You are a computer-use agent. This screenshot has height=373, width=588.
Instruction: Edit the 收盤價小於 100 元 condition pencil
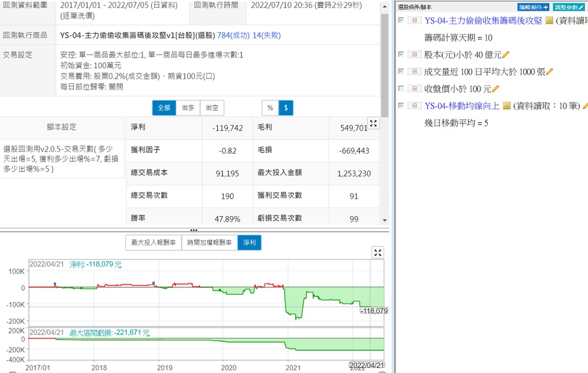click(x=495, y=89)
